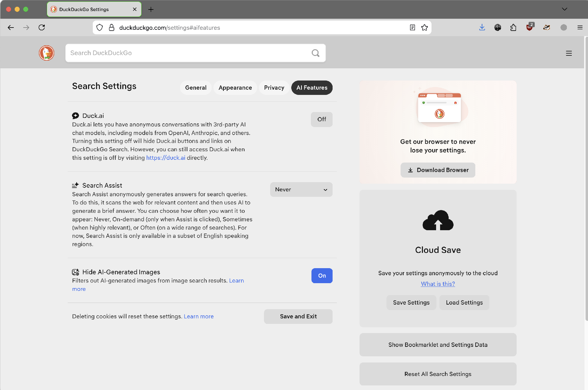This screenshot has height=390, width=588.
Task: Bookmark this page via the star icon
Action: click(x=424, y=27)
